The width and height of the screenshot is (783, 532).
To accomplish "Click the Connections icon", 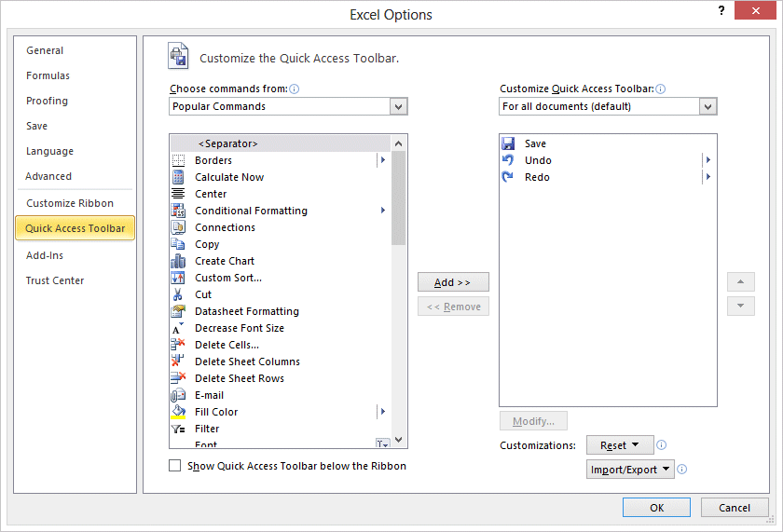I will pyautogui.click(x=178, y=227).
